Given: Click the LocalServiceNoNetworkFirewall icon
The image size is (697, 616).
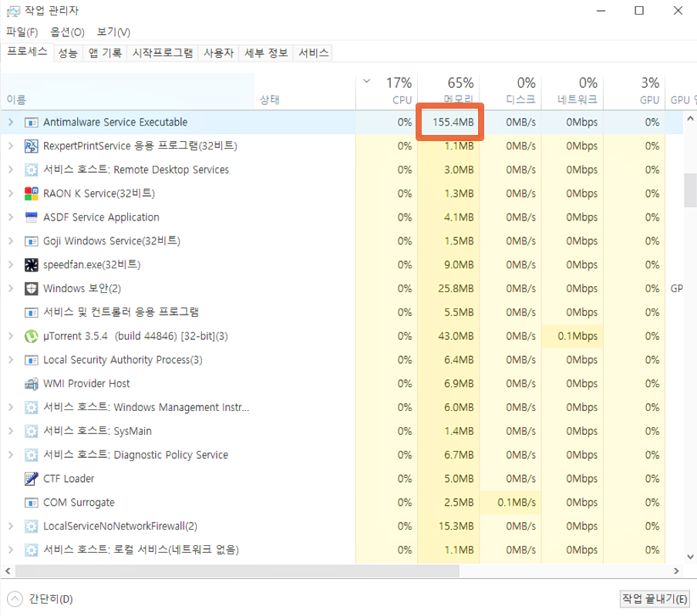Looking at the screenshot, I should (31, 527).
